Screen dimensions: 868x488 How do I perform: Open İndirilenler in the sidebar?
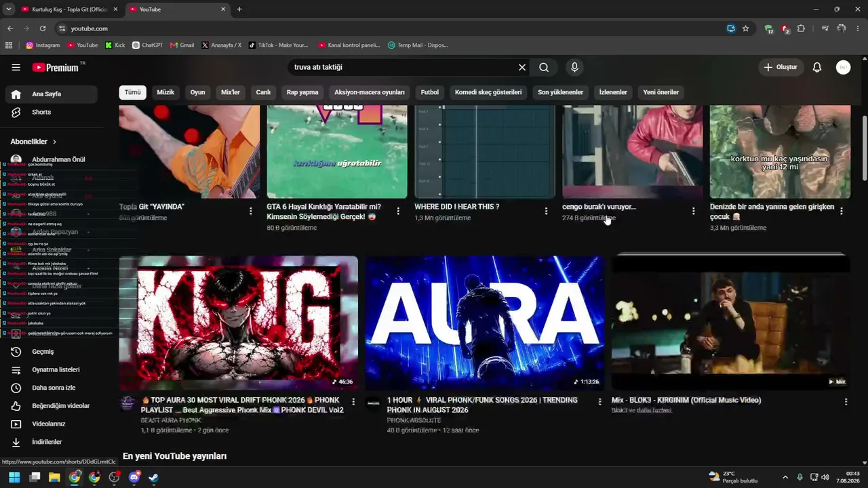[52, 442]
